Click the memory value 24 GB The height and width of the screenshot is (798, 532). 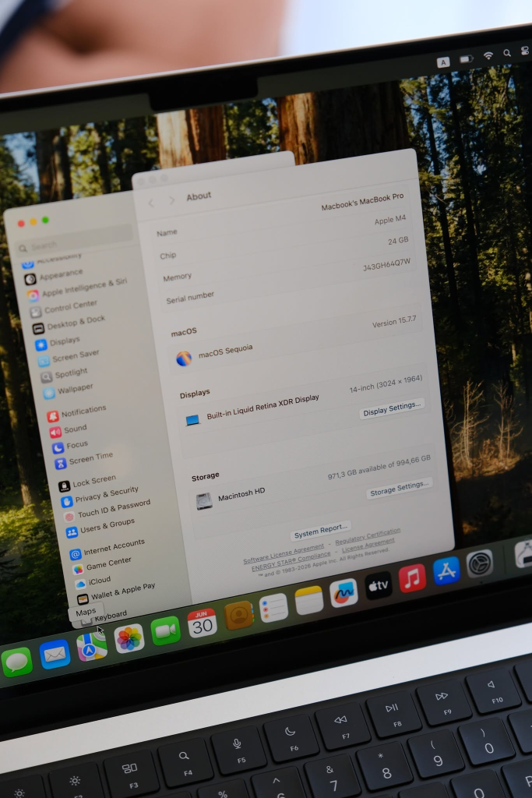(x=398, y=241)
